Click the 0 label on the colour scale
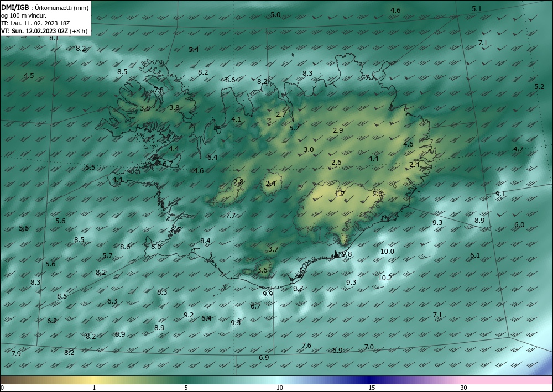This screenshot has height=392, width=553. [x=2, y=388]
